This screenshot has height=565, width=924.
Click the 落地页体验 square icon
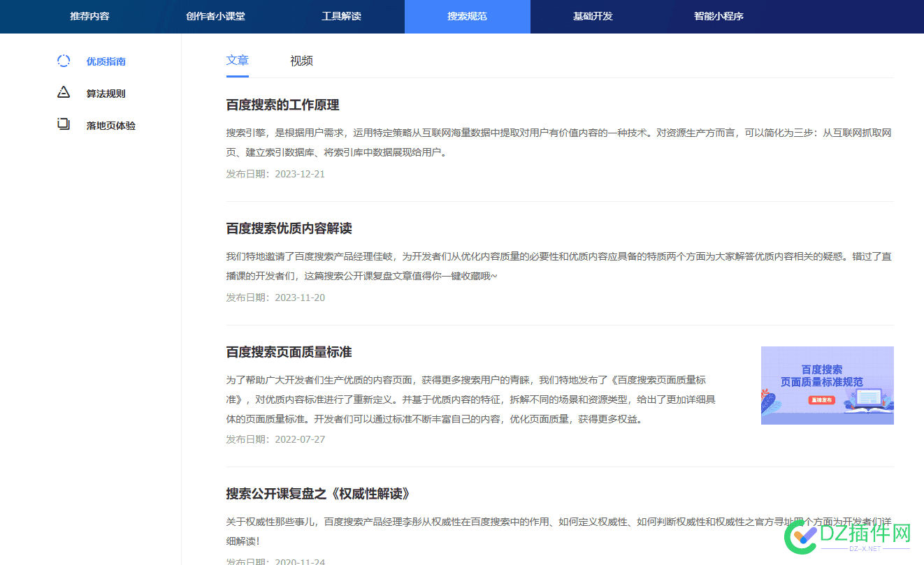click(64, 124)
